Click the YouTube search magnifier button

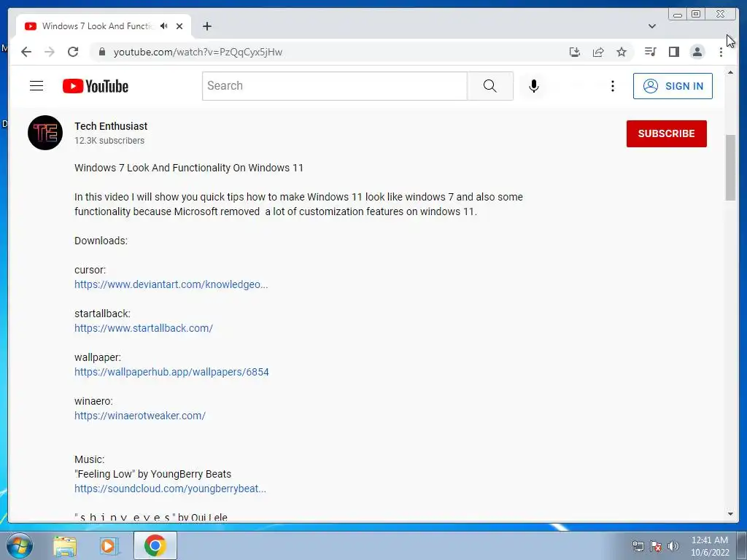(x=489, y=86)
